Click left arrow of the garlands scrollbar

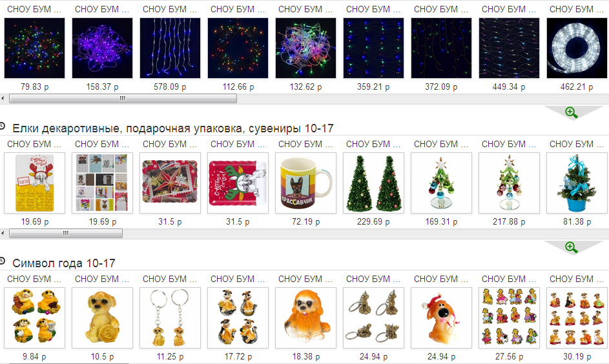click(3, 99)
